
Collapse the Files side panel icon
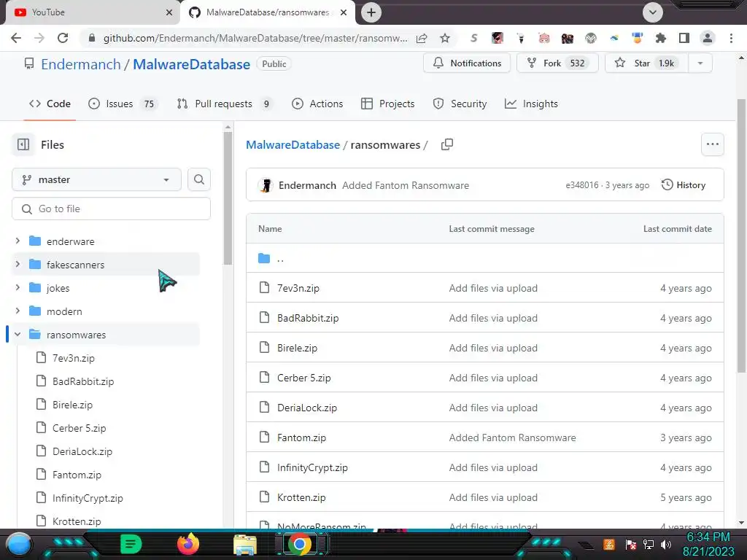pyautogui.click(x=23, y=144)
